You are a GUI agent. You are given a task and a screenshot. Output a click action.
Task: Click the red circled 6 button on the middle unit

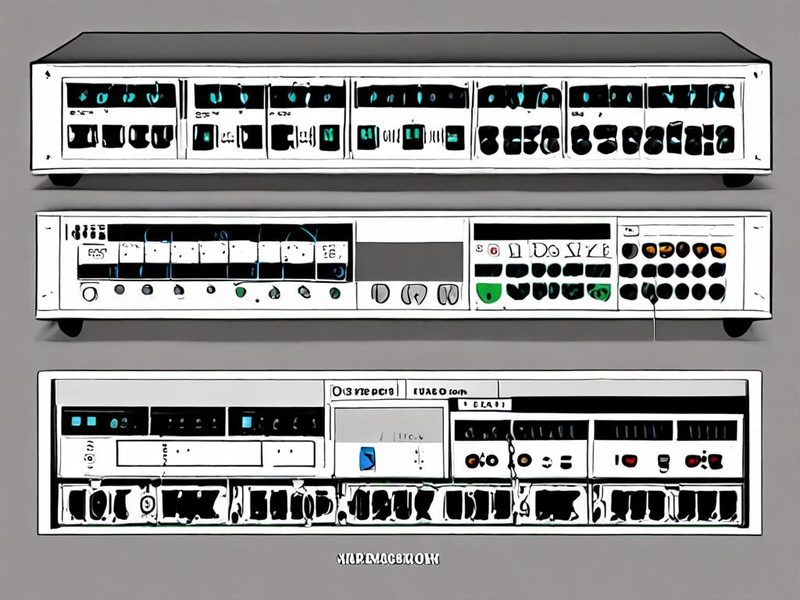point(493,251)
